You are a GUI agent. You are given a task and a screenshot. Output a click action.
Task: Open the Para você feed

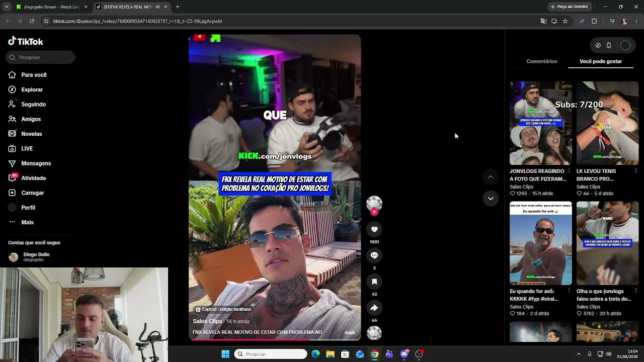click(28, 75)
